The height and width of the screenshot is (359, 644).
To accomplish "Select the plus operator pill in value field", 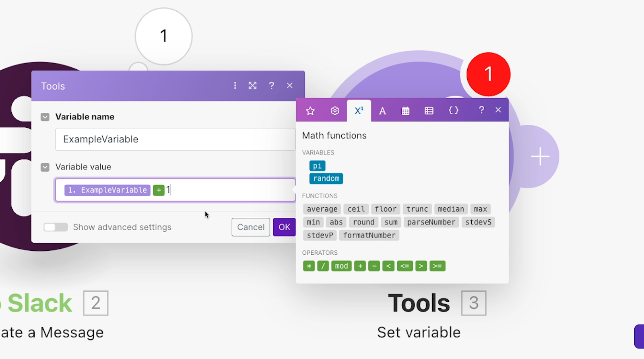I will pyautogui.click(x=159, y=190).
